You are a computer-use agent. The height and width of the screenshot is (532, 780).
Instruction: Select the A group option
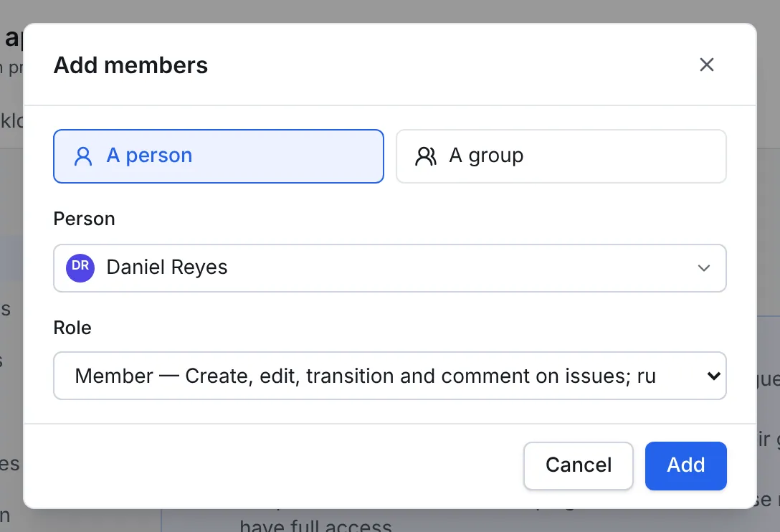click(x=561, y=156)
